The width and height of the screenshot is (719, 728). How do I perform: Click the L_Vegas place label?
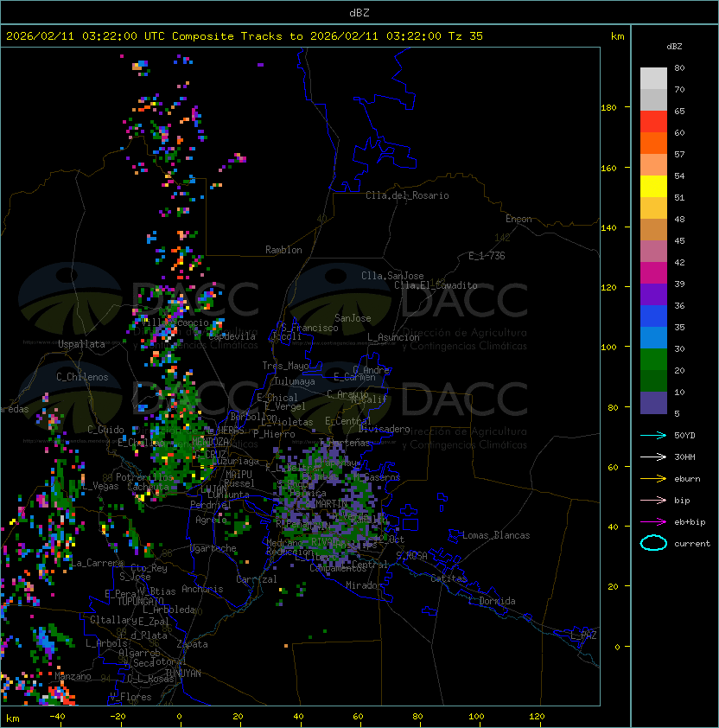[99, 486]
